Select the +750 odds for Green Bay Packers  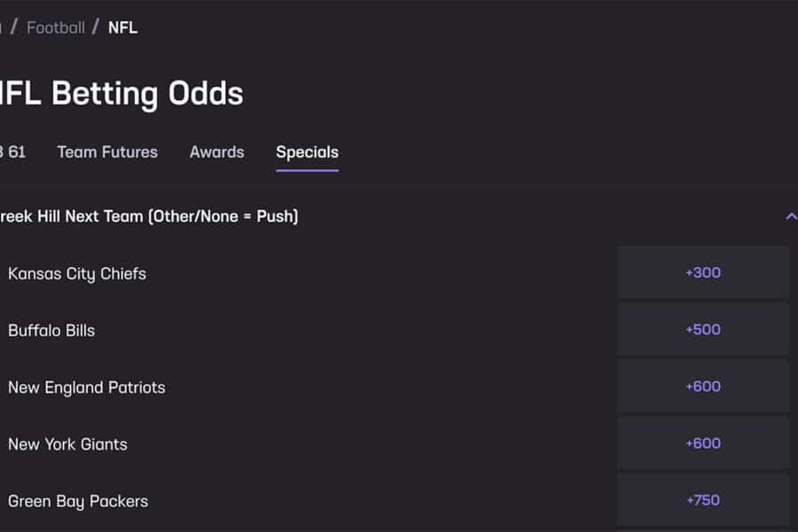click(702, 499)
